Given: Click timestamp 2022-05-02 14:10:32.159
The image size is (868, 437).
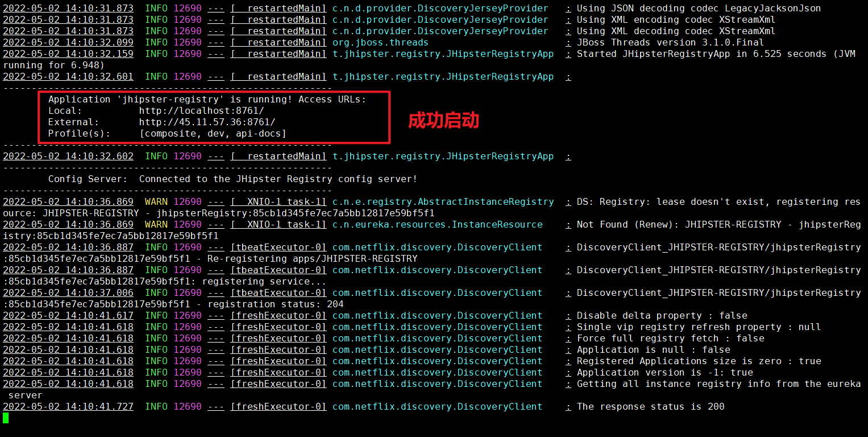Looking at the screenshot, I should pyautogui.click(x=68, y=53).
